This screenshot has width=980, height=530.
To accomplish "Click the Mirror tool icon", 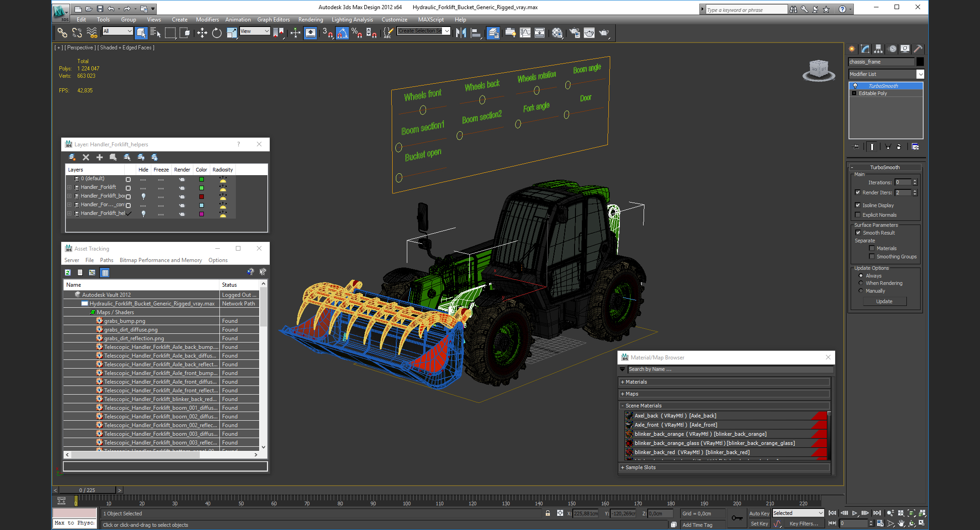I will pyautogui.click(x=461, y=32).
